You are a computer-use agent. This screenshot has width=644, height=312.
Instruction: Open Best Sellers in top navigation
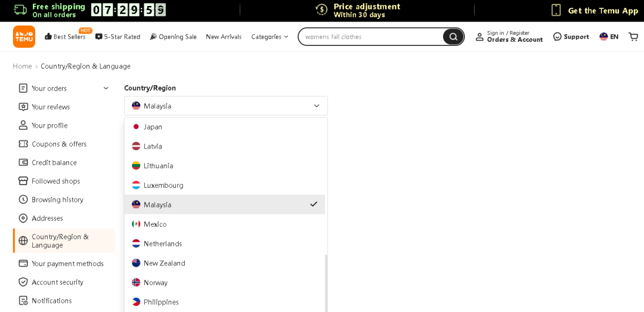[x=66, y=37]
